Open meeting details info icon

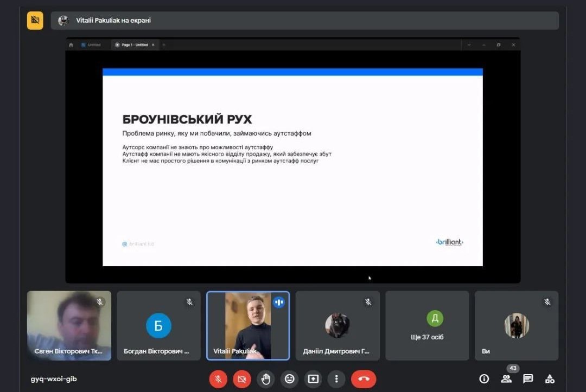pos(484,379)
